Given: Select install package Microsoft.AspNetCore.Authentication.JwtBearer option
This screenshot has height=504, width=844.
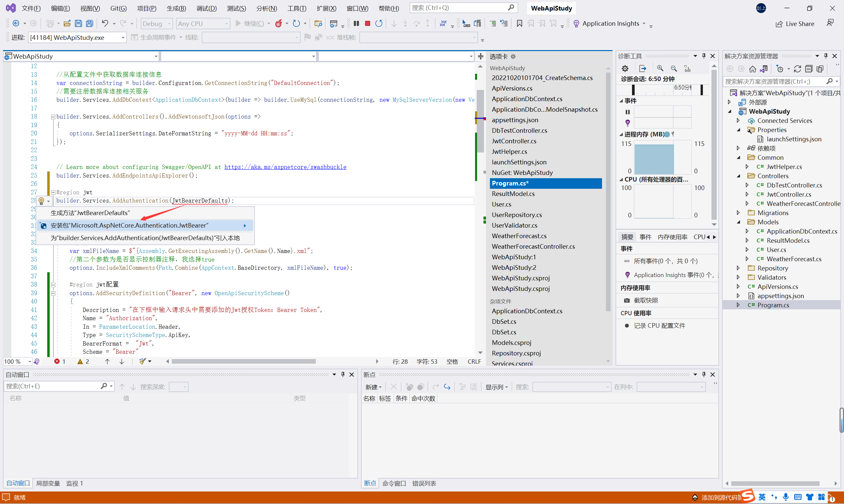Looking at the screenshot, I should pos(129,226).
